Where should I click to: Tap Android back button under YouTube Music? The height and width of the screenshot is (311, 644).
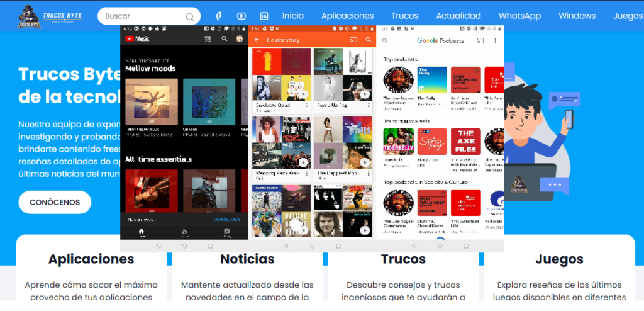(158, 246)
